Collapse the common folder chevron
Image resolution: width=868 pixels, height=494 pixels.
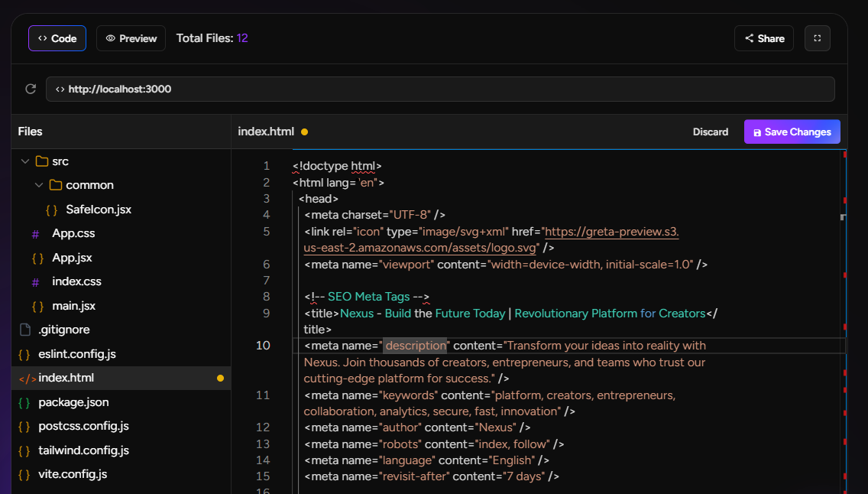[39, 185]
